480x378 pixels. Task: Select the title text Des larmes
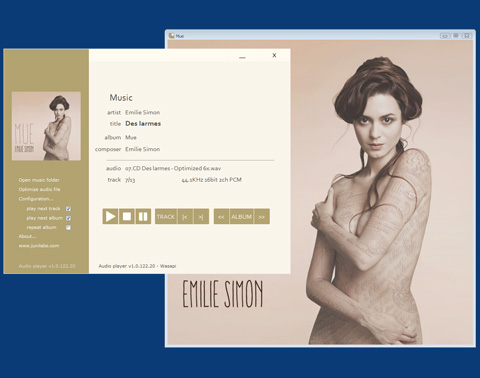[143, 124]
